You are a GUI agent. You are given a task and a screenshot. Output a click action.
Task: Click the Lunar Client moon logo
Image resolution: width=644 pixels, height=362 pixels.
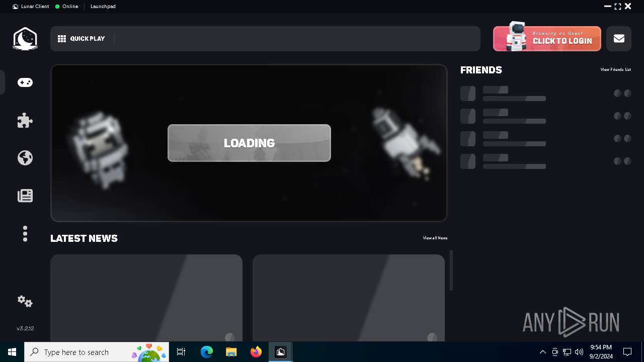point(25,39)
